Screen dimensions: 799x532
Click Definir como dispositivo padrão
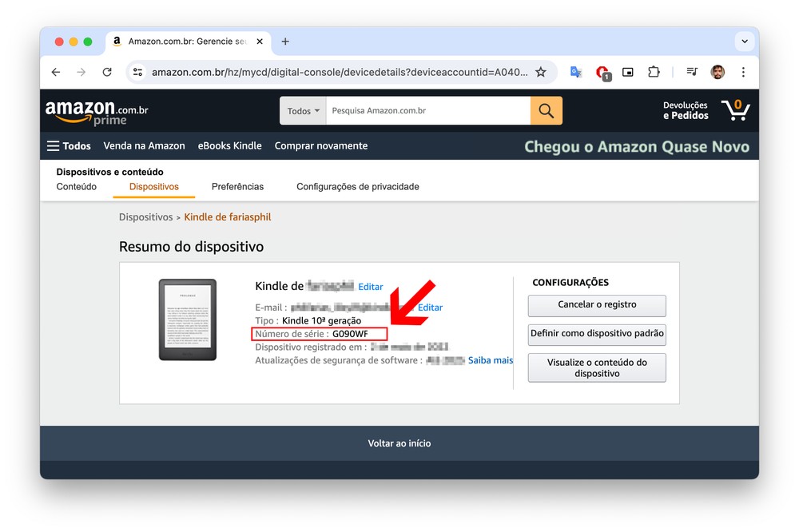click(x=597, y=334)
